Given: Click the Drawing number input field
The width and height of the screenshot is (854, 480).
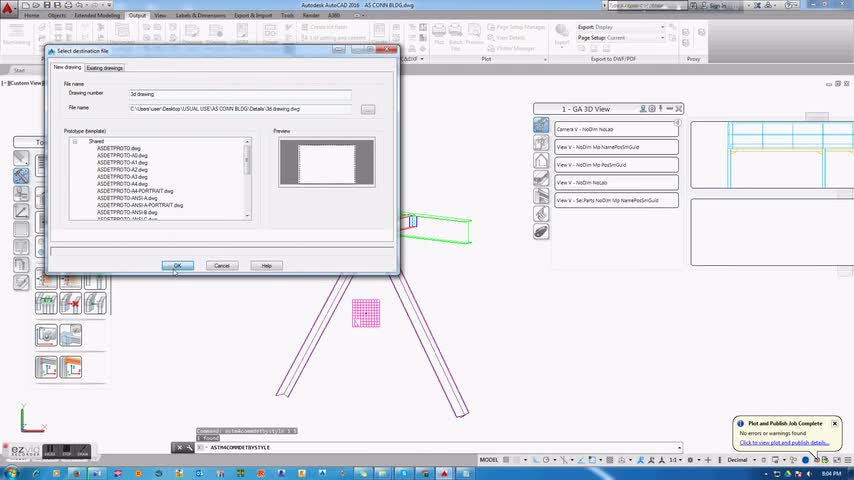Looking at the screenshot, I should 240,94.
